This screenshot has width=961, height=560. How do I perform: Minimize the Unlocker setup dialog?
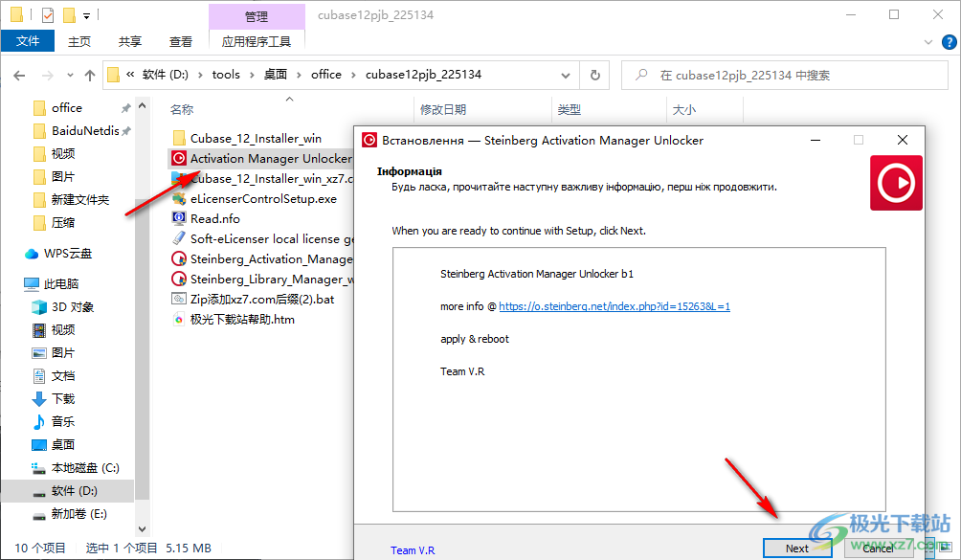pyautogui.click(x=816, y=141)
